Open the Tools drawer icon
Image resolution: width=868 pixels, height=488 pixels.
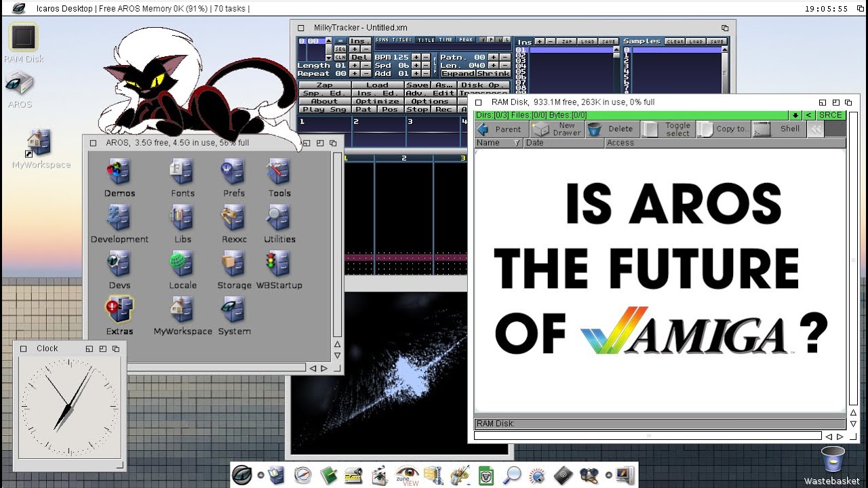[x=279, y=178]
